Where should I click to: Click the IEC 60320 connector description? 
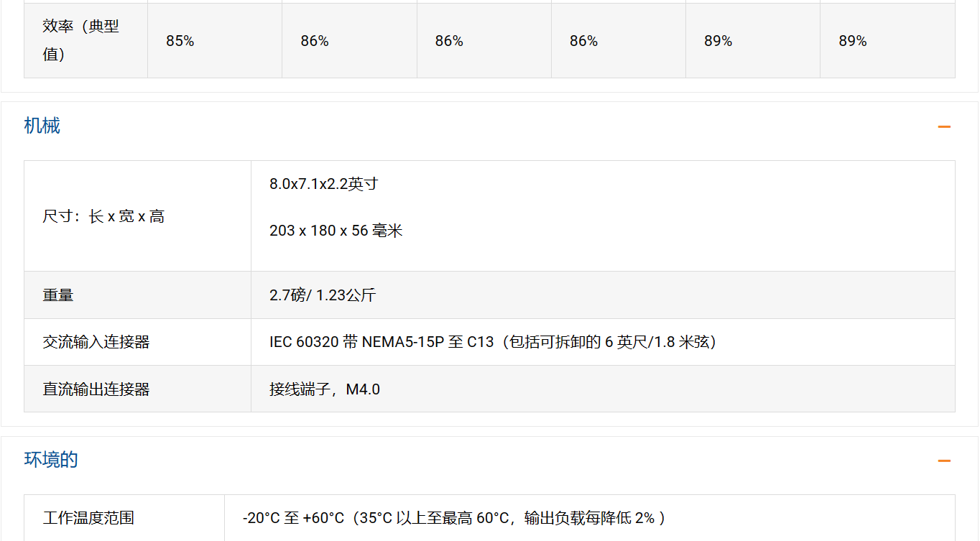point(493,342)
